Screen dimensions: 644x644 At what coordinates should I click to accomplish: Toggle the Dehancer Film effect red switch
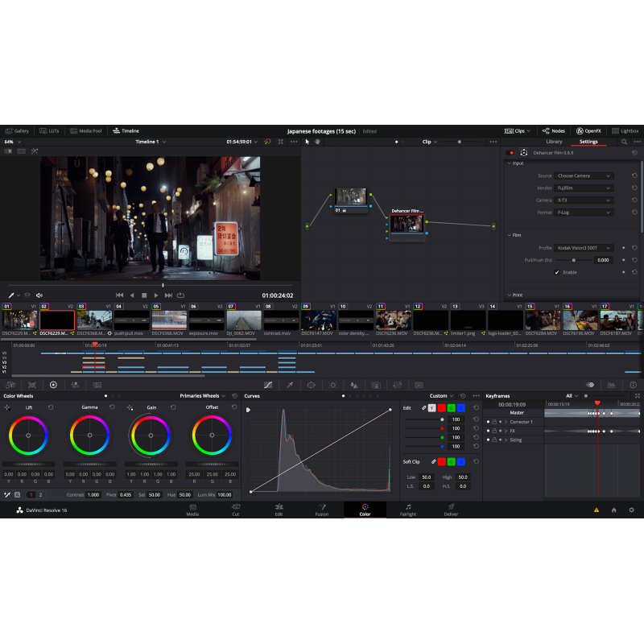(510, 152)
